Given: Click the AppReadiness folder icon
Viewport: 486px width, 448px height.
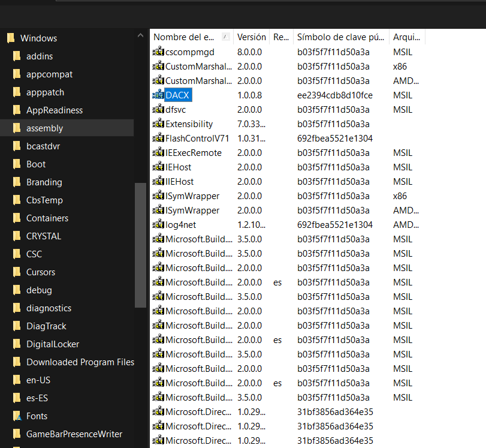Looking at the screenshot, I should [17, 110].
